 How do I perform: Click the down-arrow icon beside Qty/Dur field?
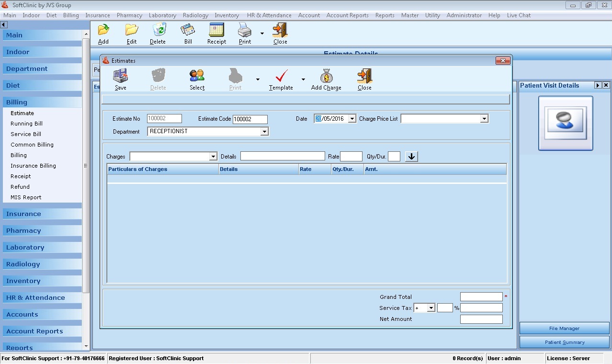[411, 156]
